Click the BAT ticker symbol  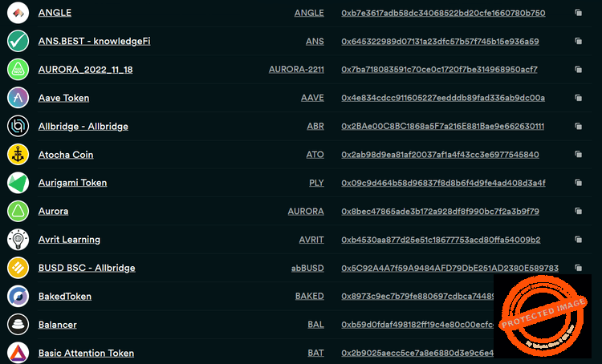(x=315, y=353)
